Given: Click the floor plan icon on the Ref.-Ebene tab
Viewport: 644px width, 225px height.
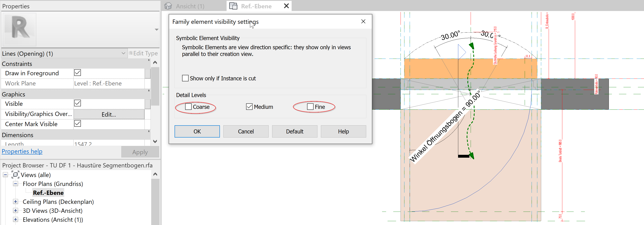Looking at the screenshot, I should pyautogui.click(x=233, y=6).
